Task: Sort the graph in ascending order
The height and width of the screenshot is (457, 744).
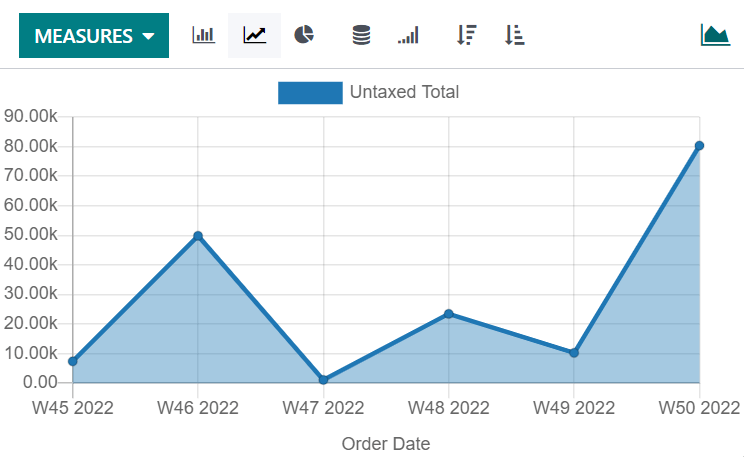Action: coord(515,36)
